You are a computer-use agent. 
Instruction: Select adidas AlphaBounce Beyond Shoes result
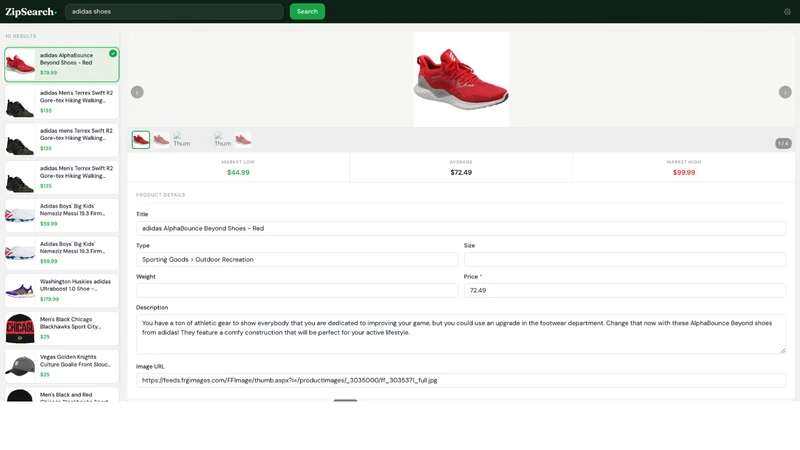click(62, 65)
